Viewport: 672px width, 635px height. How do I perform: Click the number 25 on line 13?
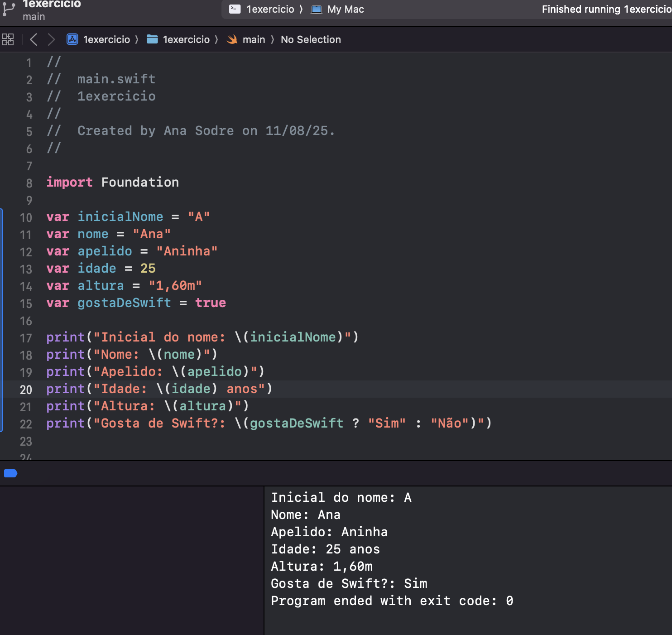click(x=148, y=269)
